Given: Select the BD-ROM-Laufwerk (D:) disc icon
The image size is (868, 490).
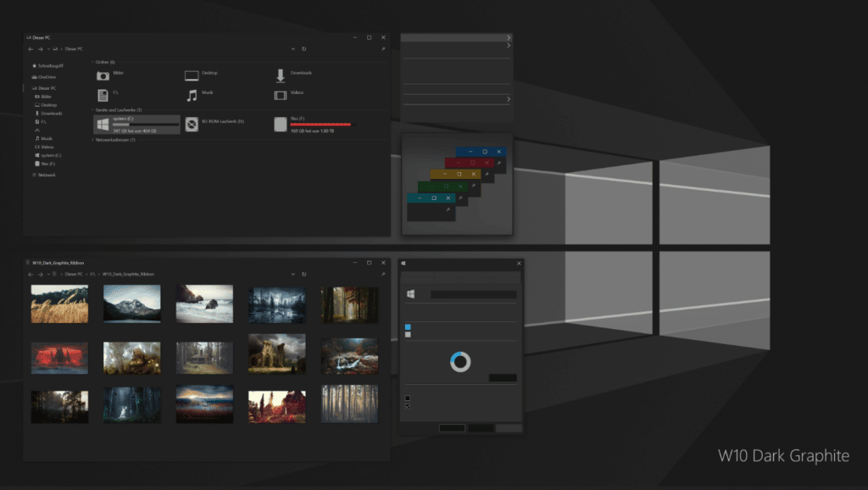Looking at the screenshot, I should (192, 124).
